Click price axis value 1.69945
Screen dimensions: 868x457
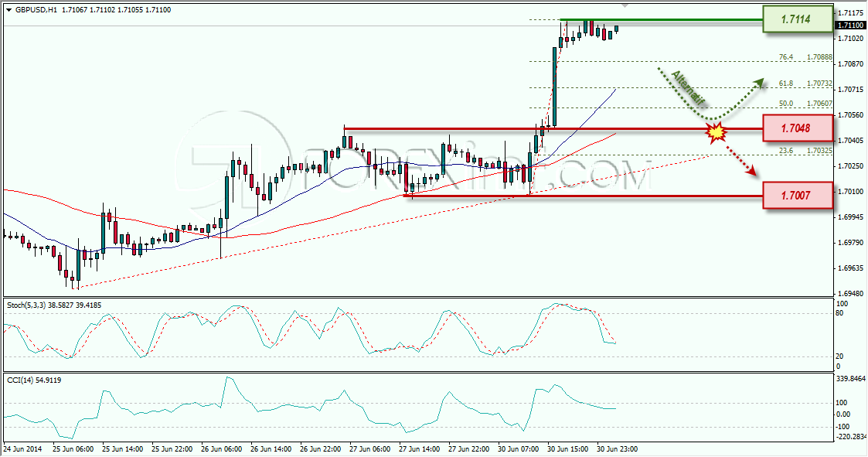pyautogui.click(x=852, y=217)
